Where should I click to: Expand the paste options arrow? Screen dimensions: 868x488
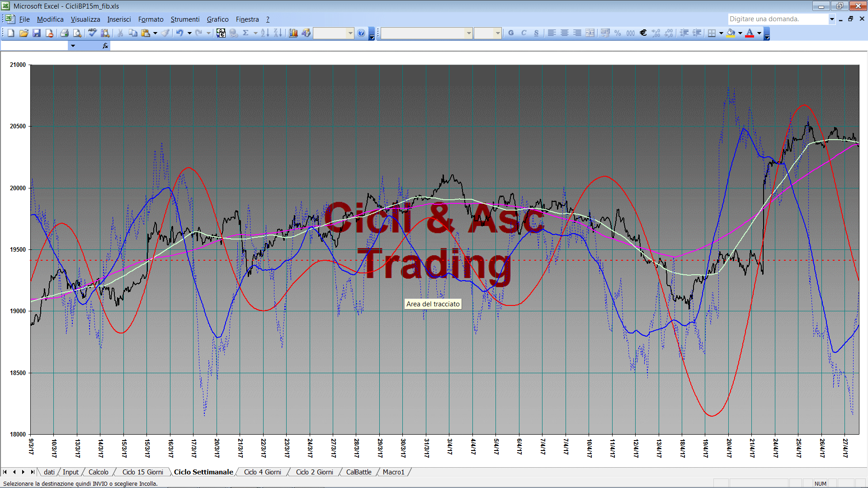pyautogui.click(x=155, y=33)
